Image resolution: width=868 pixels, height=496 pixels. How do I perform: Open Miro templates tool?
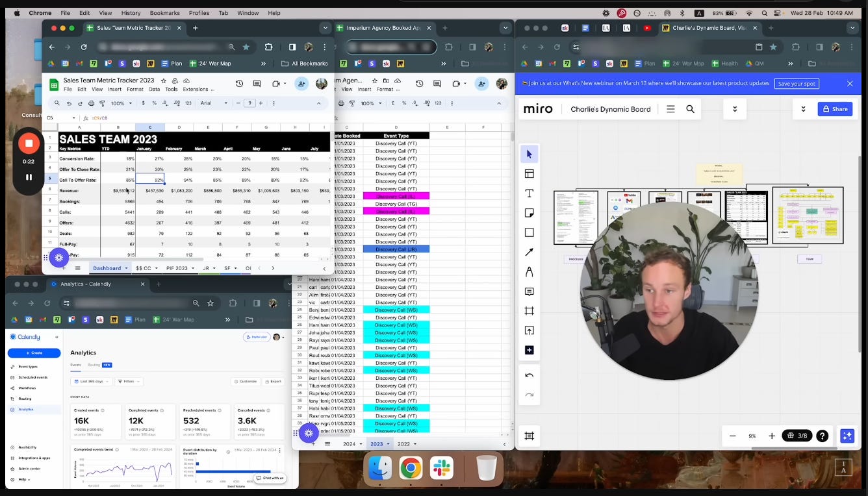(x=529, y=173)
